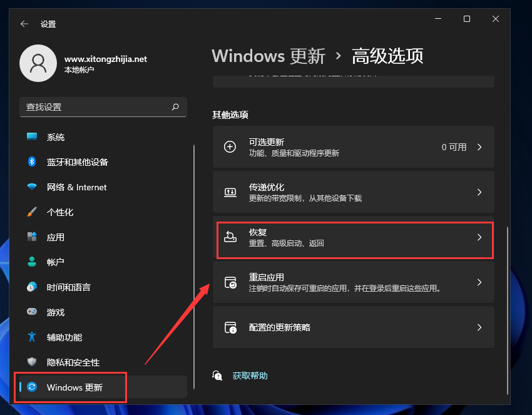Expand 配置的更新策略 details
Screen dimensions: 532x415
pyautogui.click(x=479, y=327)
